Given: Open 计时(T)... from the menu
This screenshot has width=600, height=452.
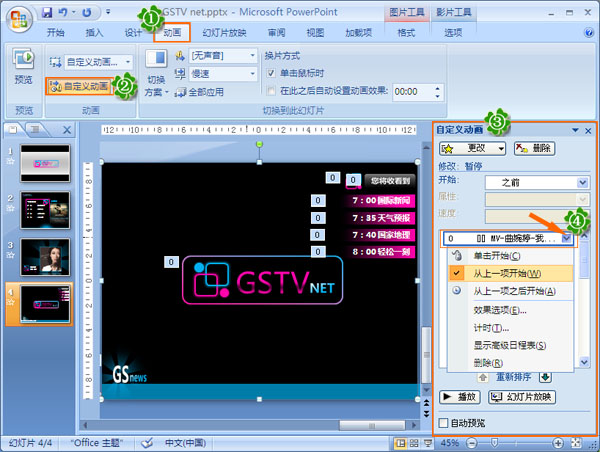Looking at the screenshot, I should coord(510,328).
